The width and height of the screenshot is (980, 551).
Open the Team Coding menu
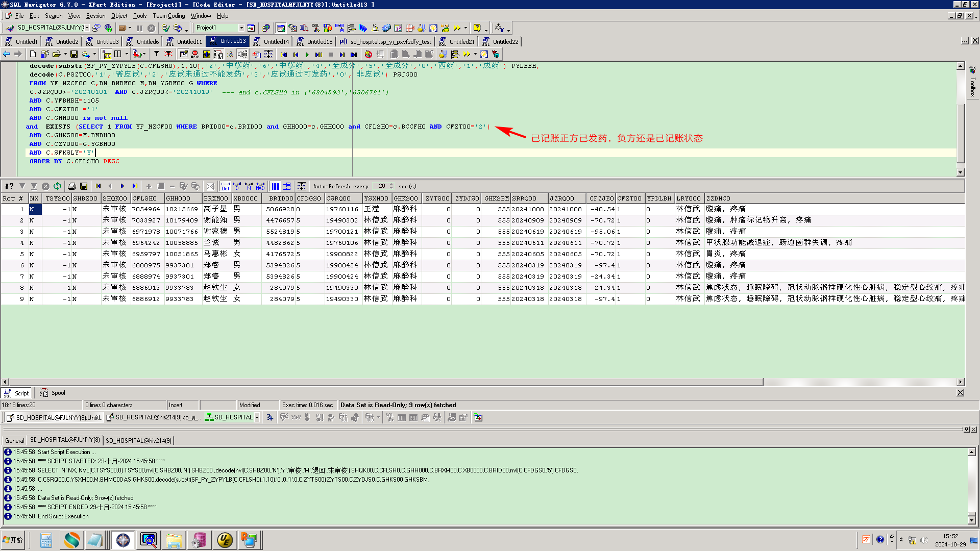click(168, 16)
